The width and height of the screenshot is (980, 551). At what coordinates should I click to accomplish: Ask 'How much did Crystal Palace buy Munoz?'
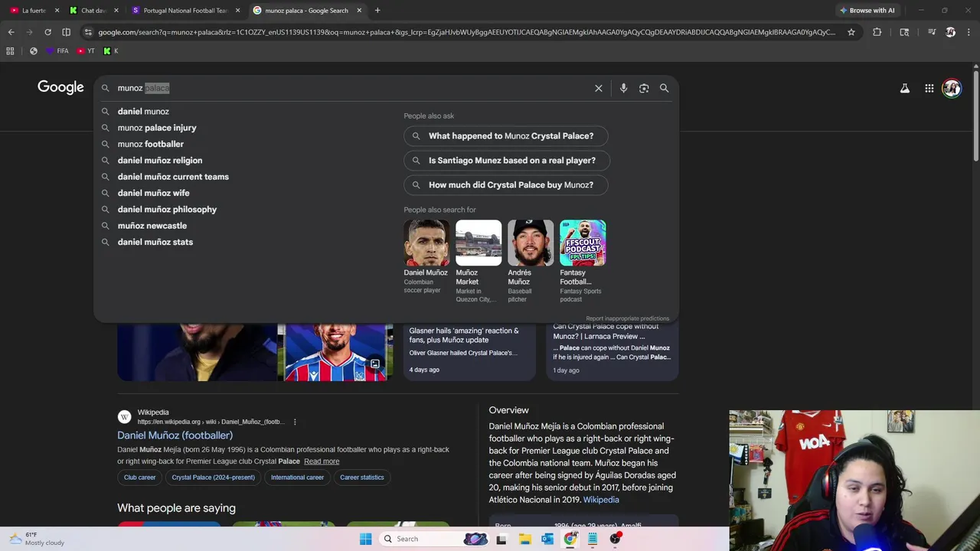tap(506, 185)
